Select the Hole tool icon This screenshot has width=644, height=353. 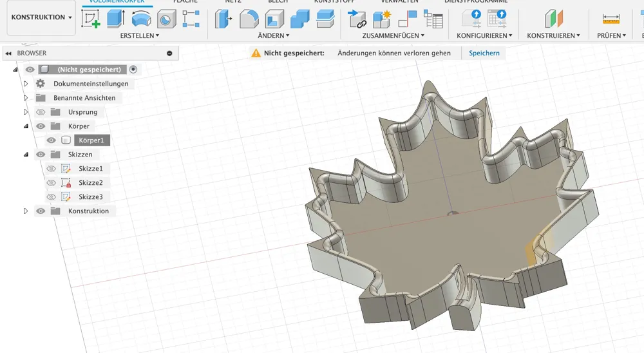[x=166, y=19]
